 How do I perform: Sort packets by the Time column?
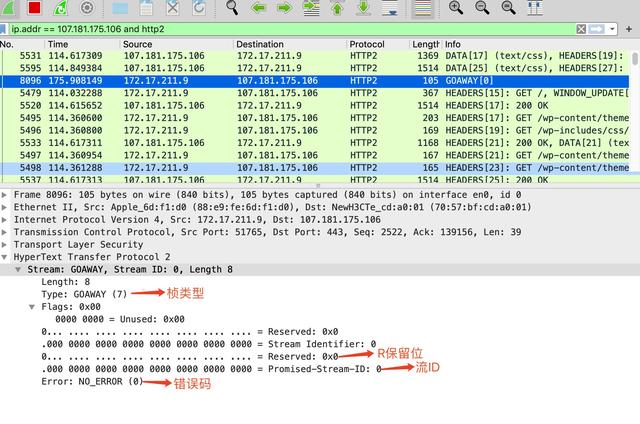[x=82, y=44]
